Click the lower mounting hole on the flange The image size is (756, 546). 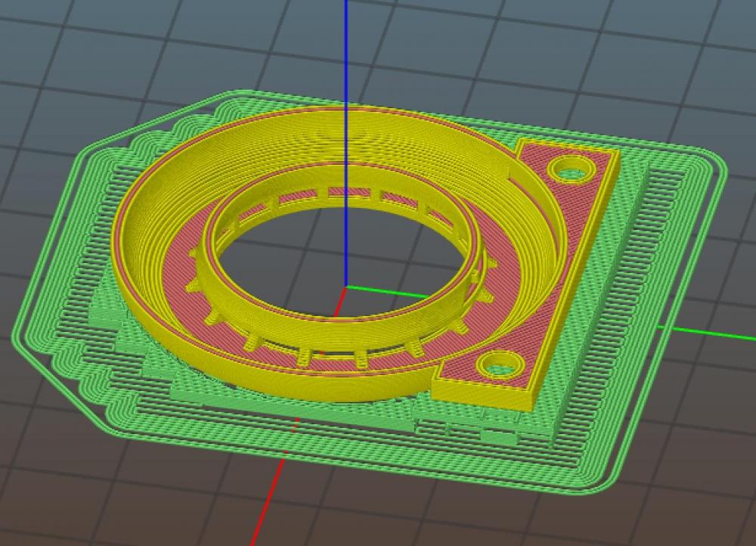500,365
